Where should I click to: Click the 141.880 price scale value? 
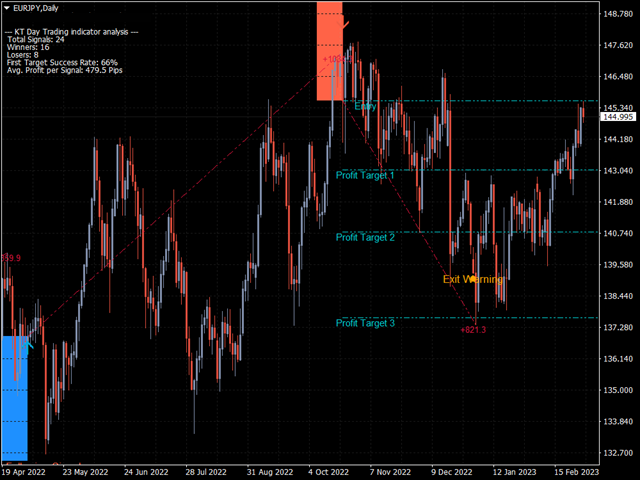tap(618, 202)
